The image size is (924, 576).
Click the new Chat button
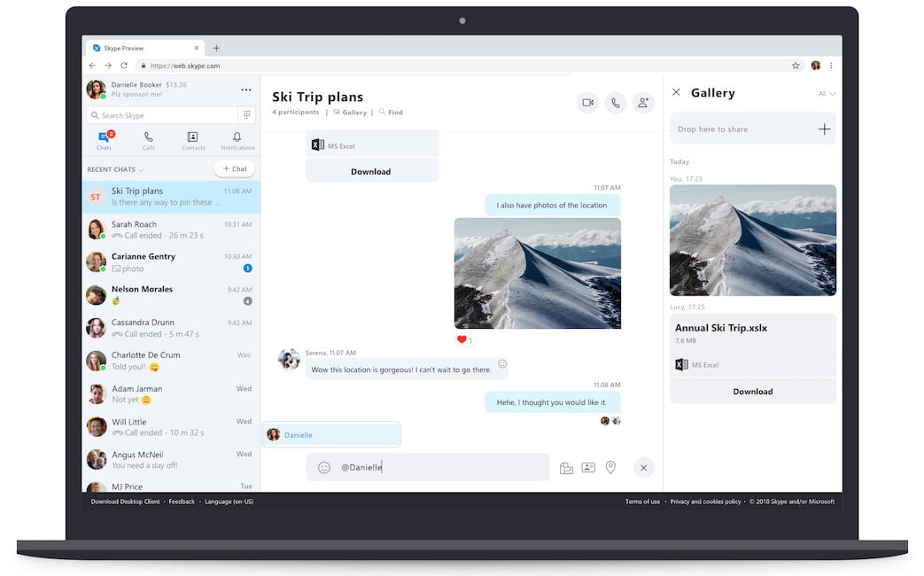(235, 168)
